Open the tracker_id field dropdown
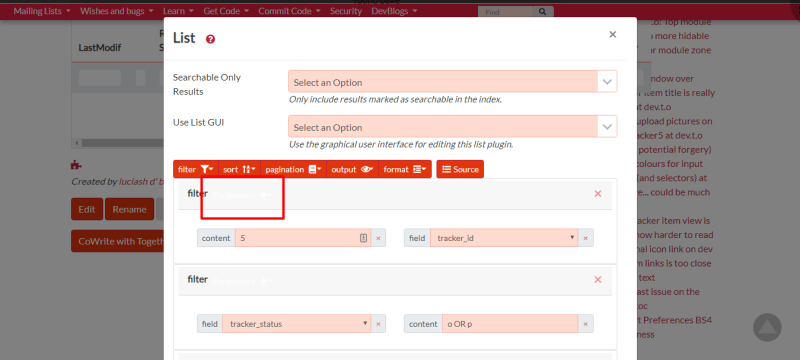800x360 pixels. click(x=504, y=238)
